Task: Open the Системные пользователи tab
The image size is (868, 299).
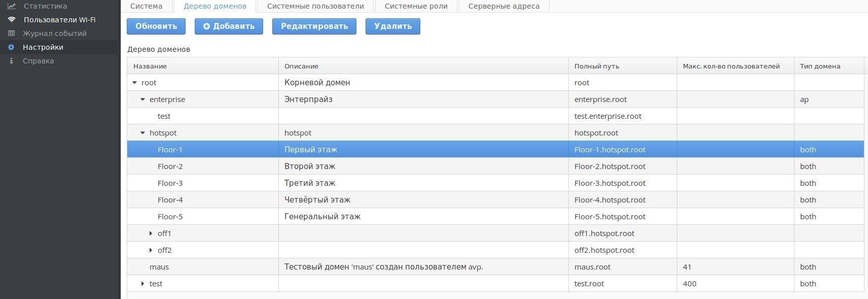Action: click(315, 6)
